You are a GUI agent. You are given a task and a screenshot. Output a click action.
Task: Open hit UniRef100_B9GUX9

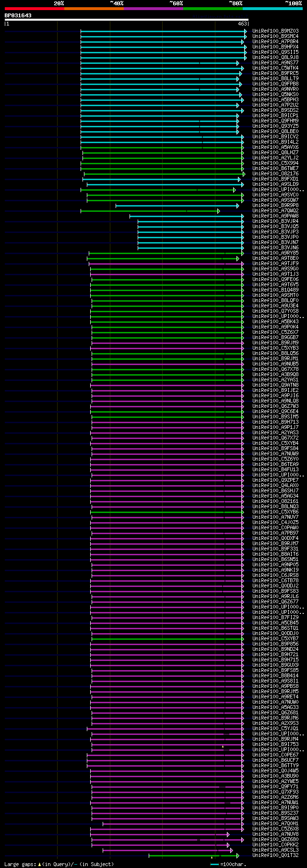275,665
